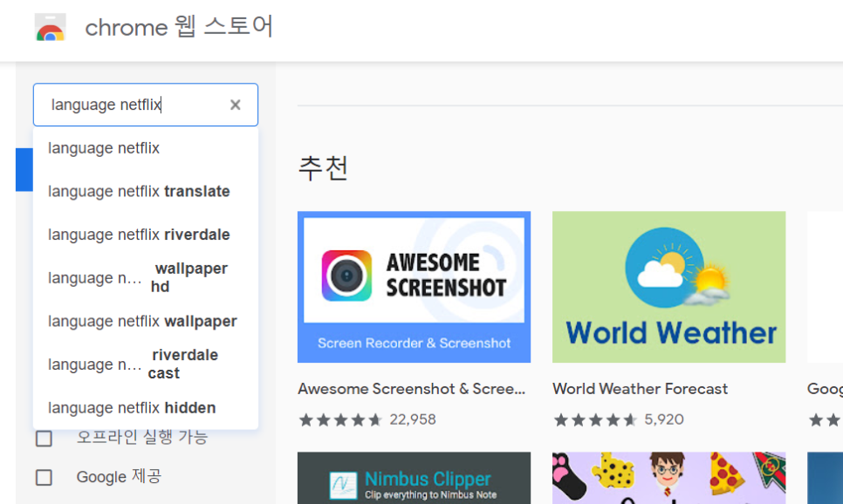The width and height of the screenshot is (843, 504).
Task: Click the 22,958 review count
Action: 413,419
